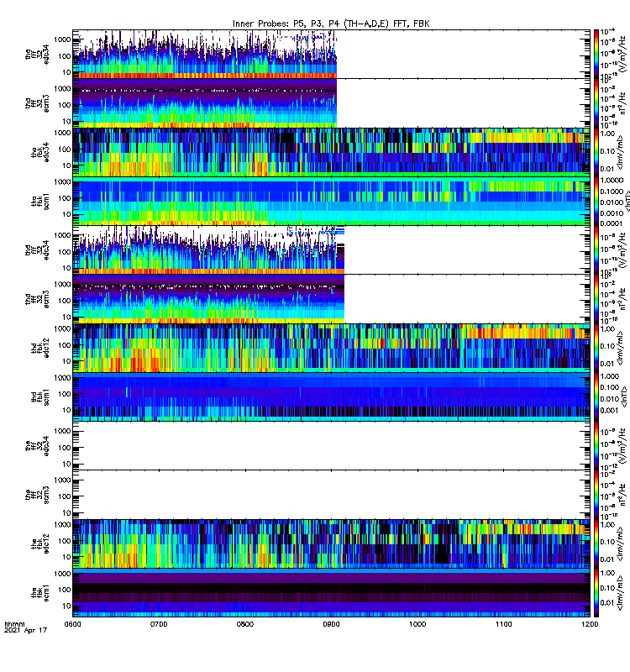This screenshot has height=672, width=630.
Task: Click the 'the fbk edc12' y-axis label
Action: 40,543
